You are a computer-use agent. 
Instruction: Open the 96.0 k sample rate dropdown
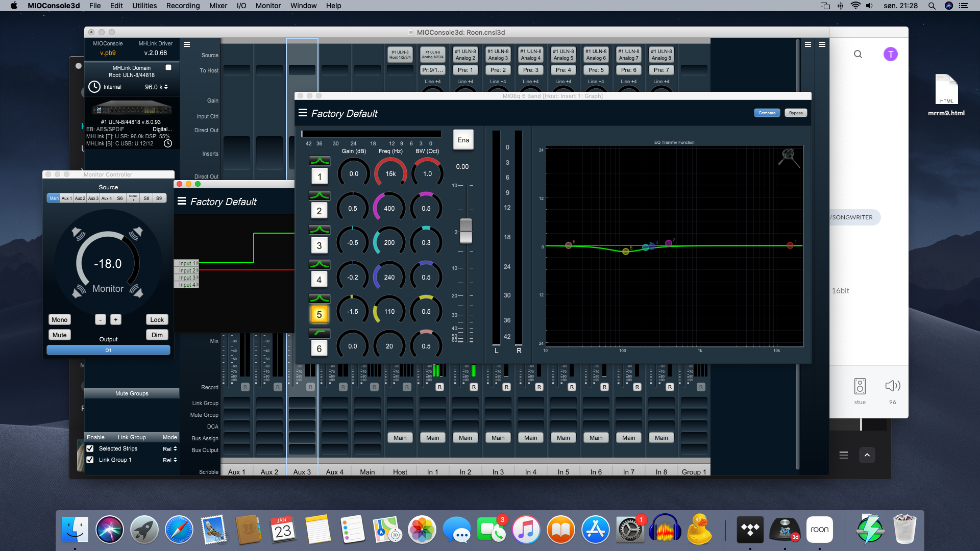point(156,87)
